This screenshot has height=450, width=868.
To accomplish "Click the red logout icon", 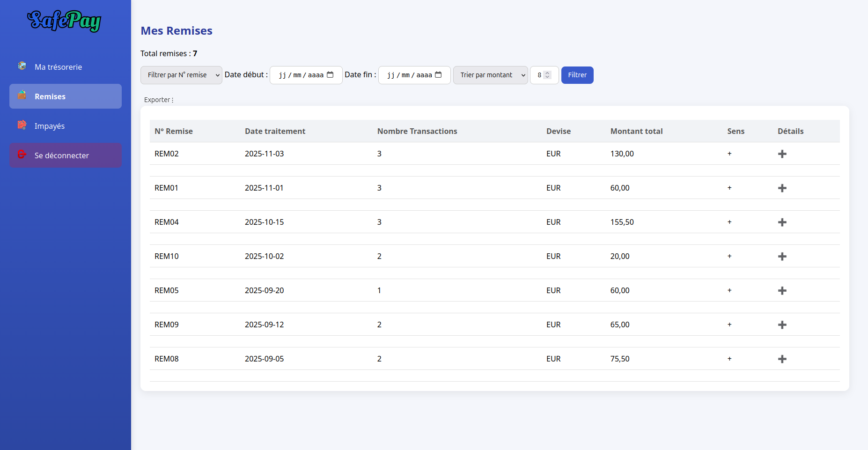I will 22,155.
